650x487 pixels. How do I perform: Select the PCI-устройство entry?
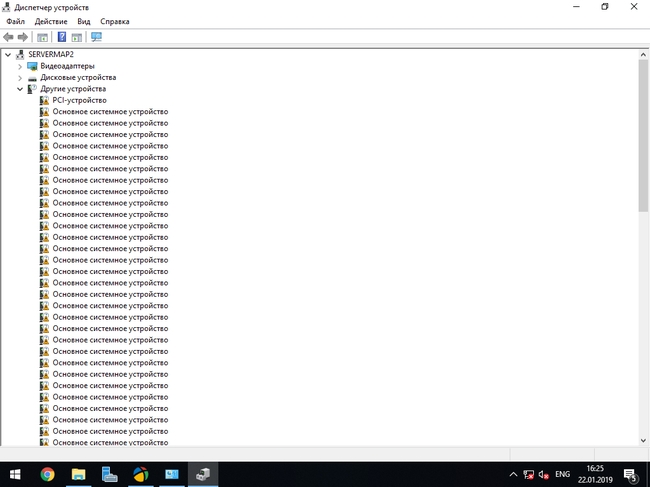pyautogui.click(x=79, y=100)
